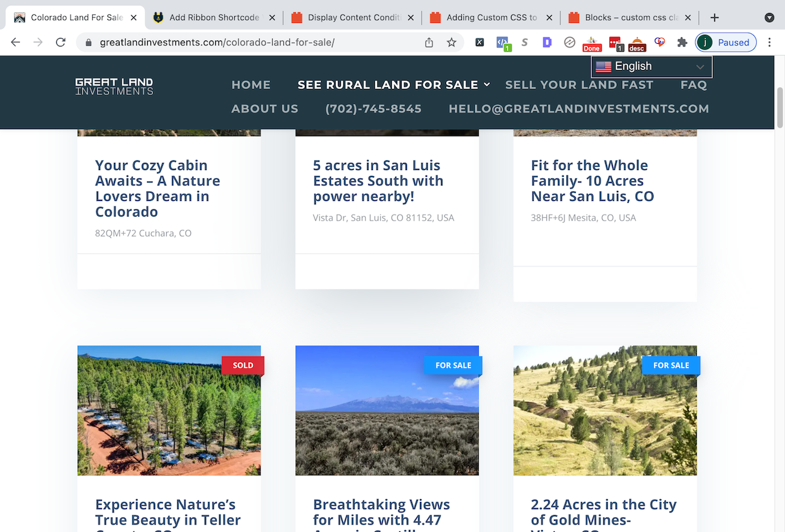Click the gray circular slash extension icon
Screen dimensions: 785x532
(569, 43)
